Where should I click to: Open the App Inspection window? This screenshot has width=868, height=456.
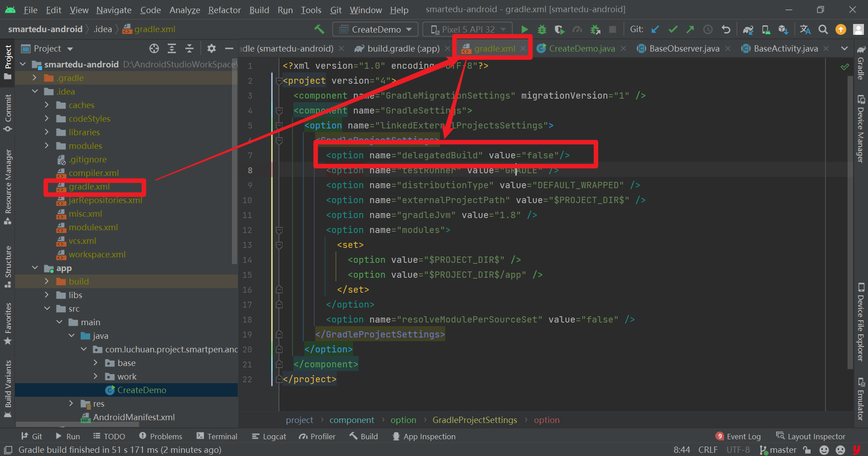[424, 437]
